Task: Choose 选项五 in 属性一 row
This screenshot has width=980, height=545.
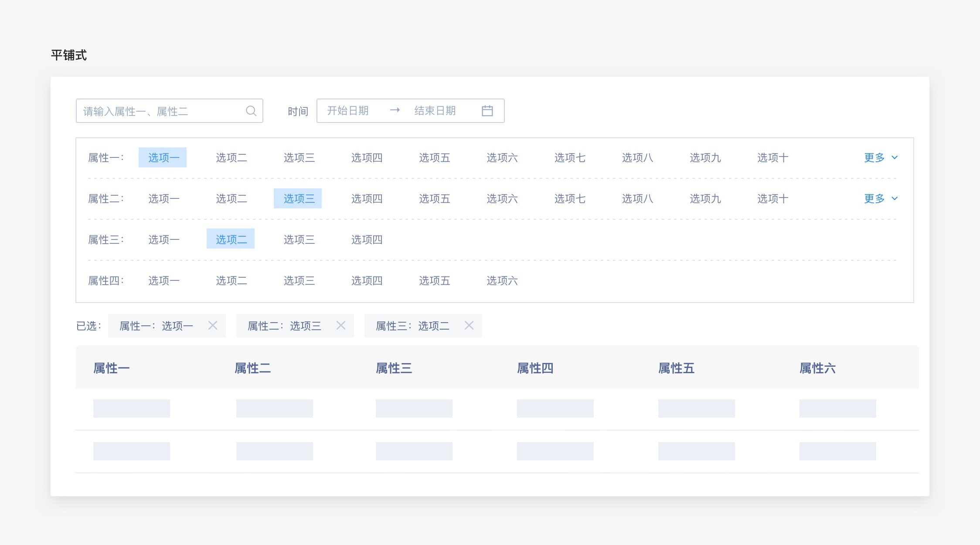Action: click(435, 157)
